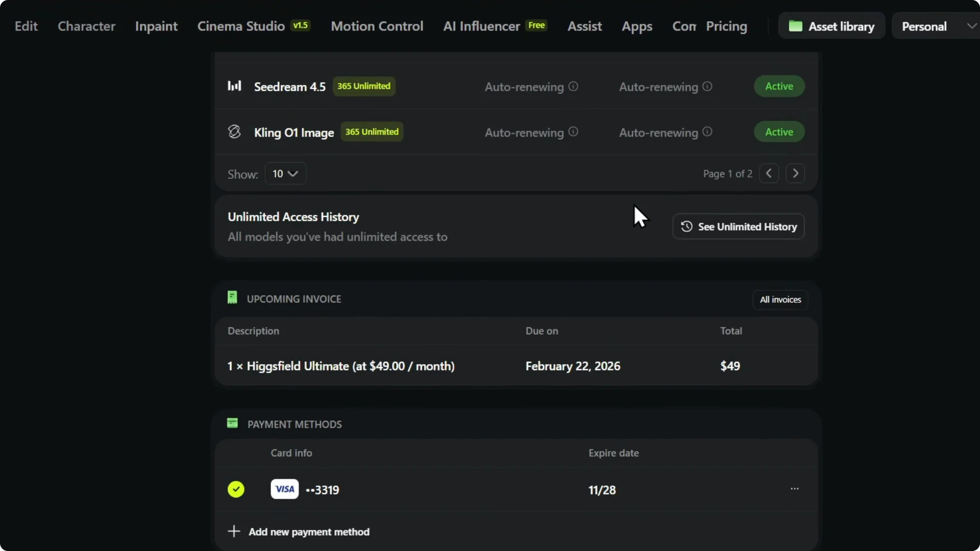Switch to the Motion Control tab

pos(377,26)
